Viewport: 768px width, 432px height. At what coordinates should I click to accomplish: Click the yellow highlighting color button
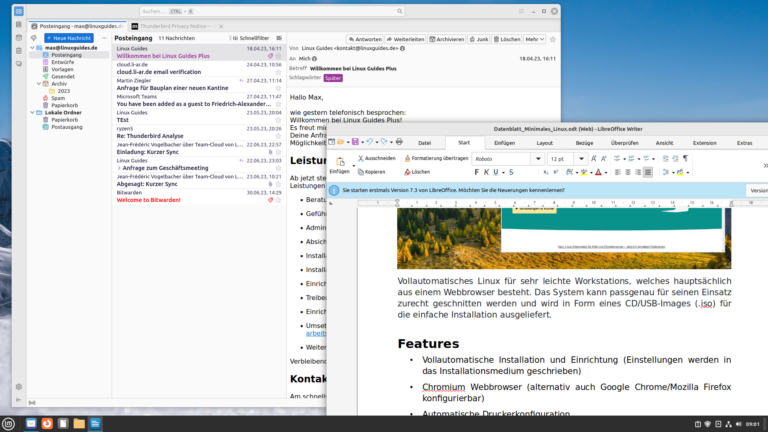pos(583,172)
